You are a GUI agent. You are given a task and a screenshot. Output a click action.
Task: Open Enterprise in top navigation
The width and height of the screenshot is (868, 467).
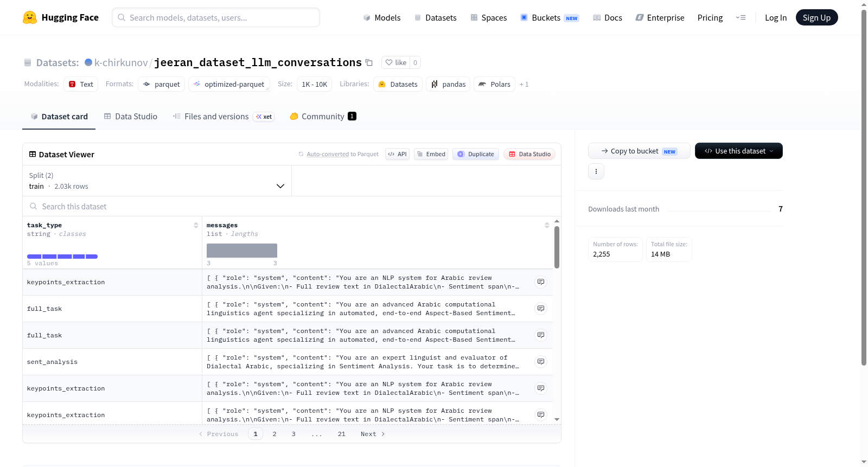(660, 17)
